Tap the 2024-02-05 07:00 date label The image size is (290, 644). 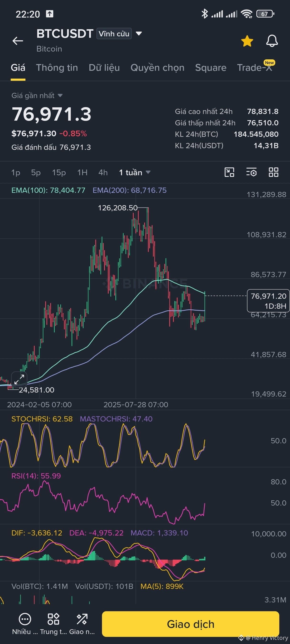point(39,404)
